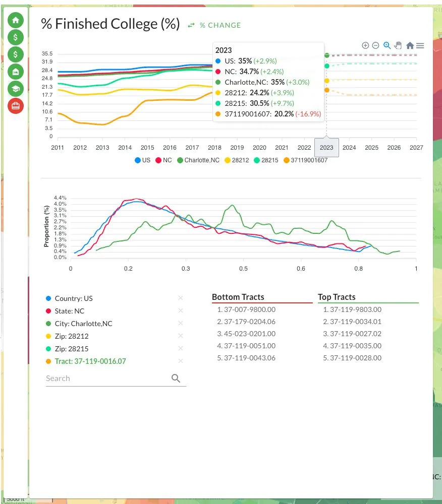Click the chart zoom-out minus icon
The height and width of the screenshot is (504, 442).
click(x=375, y=46)
